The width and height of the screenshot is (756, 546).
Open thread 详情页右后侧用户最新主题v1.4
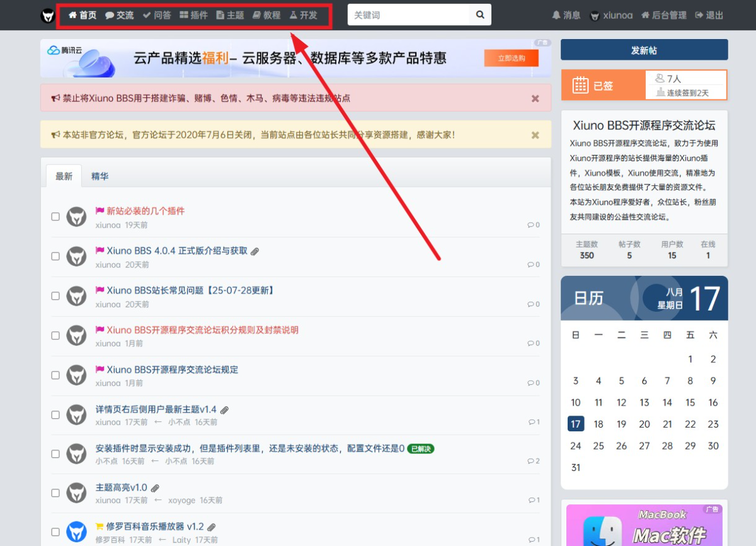tap(156, 409)
